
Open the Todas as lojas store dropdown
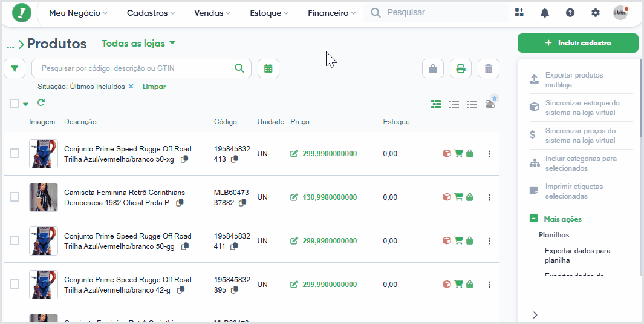pos(139,43)
